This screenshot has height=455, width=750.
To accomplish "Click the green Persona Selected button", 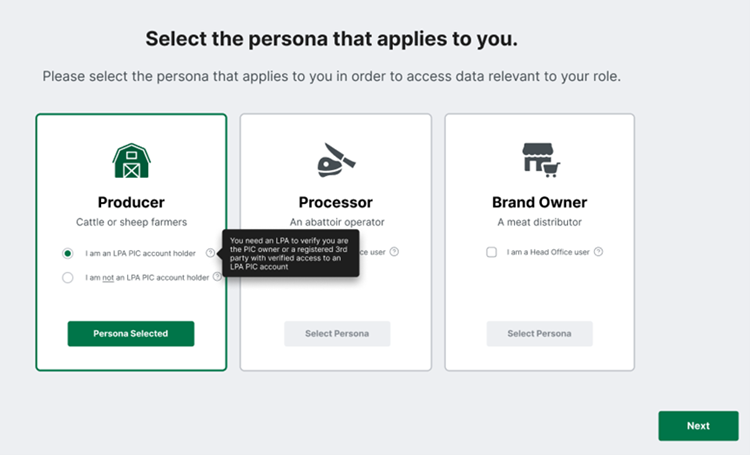I will coord(131,333).
